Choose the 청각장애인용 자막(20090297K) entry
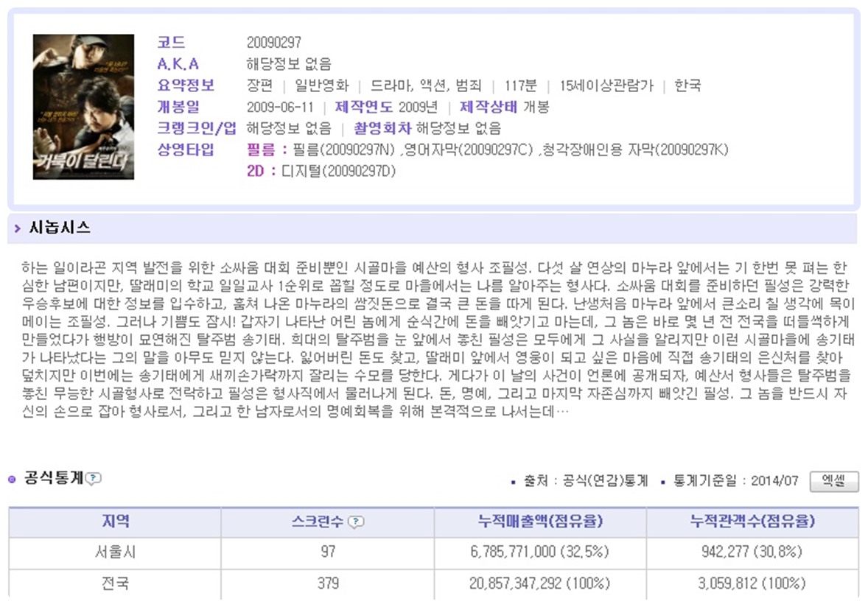 point(635,150)
